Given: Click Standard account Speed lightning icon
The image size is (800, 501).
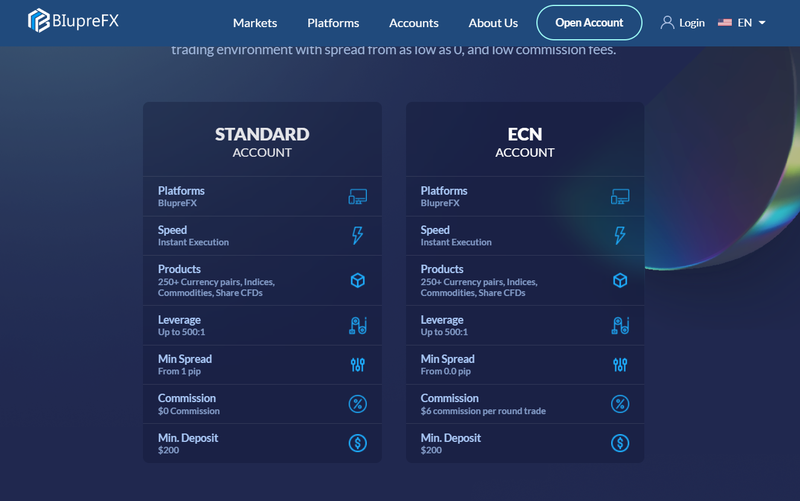Looking at the screenshot, I should point(358,235).
